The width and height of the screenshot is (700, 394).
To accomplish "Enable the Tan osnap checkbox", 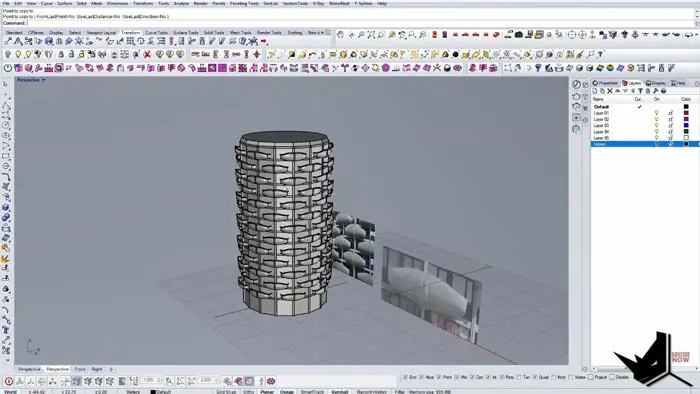I will pyautogui.click(x=519, y=377).
